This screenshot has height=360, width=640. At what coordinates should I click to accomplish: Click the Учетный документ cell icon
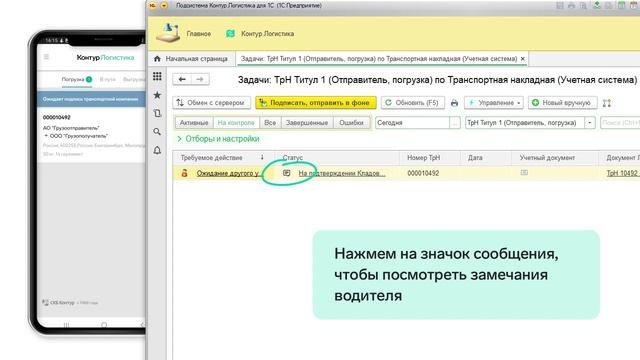coord(524,173)
